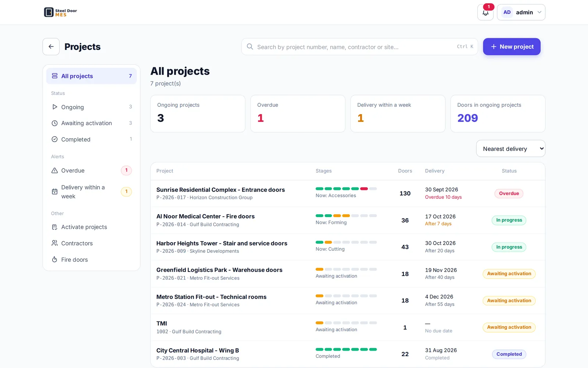Click the Ongoing play icon
Viewport: 588px width, 368px height.
coord(55,107)
